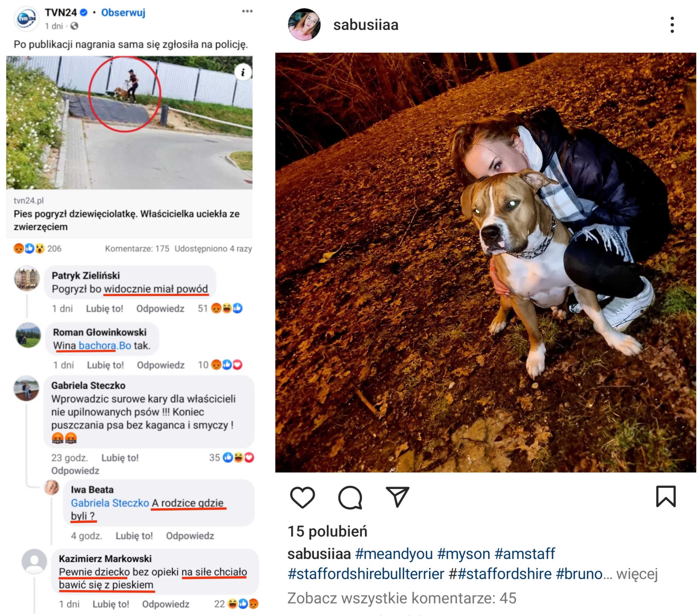This screenshot has width=700, height=616.
Task: Open sabusiiaa's profile picture
Action: click(304, 25)
